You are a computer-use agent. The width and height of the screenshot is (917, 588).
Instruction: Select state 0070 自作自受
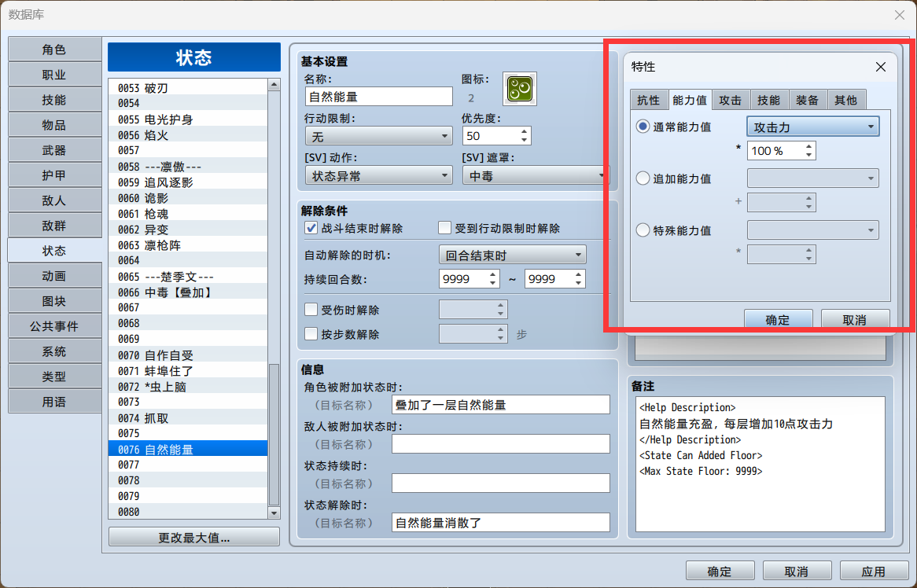(188, 355)
